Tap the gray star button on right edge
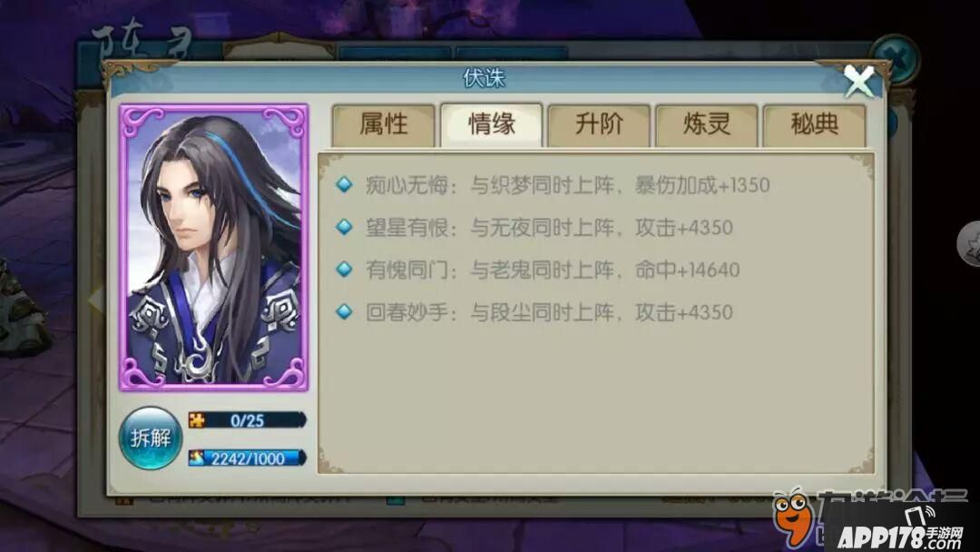The image size is (980, 552). [x=969, y=244]
